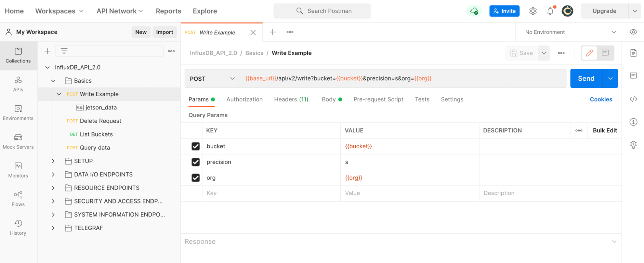Expand the Response pane chevron

[x=614, y=241]
